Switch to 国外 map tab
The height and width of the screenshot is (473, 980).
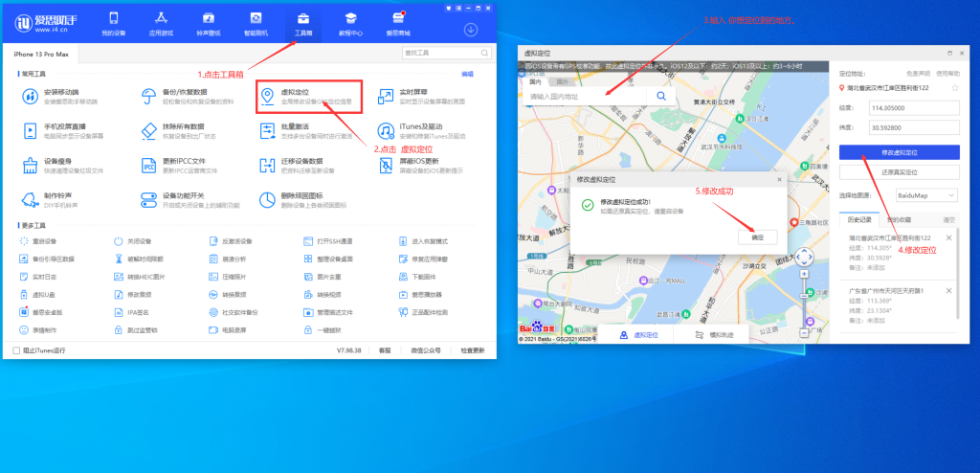[x=563, y=82]
